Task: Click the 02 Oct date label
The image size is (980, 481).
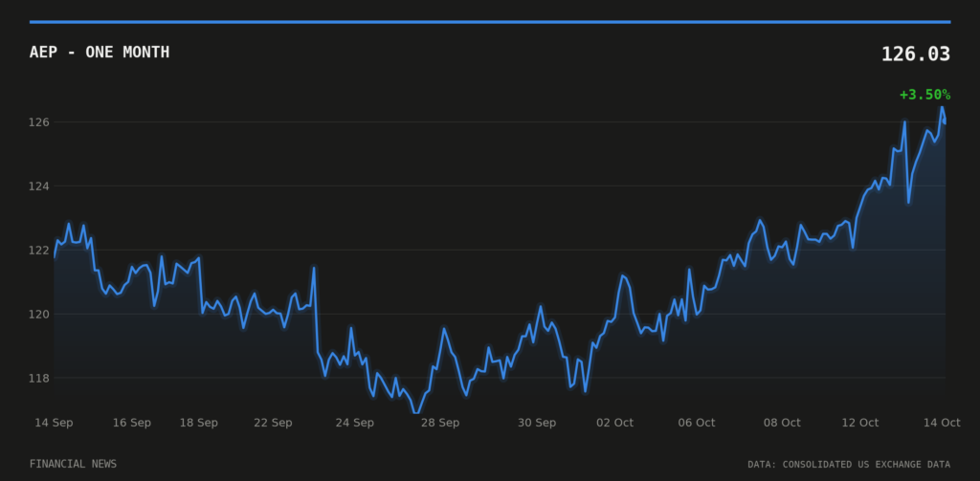Action: point(615,423)
